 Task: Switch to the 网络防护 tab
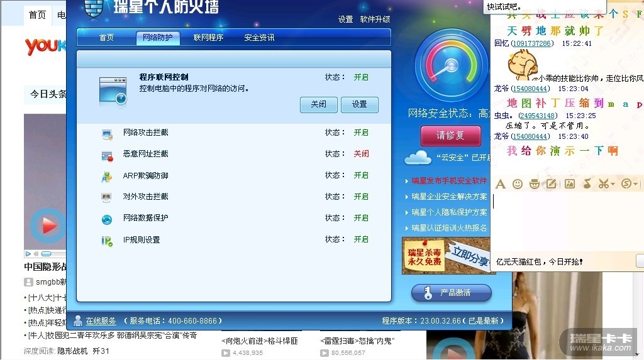coord(158,37)
